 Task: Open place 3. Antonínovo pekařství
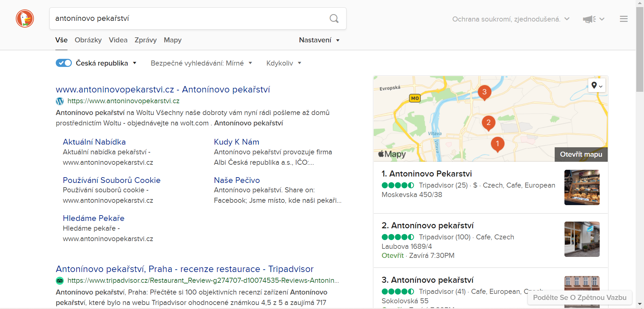click(x=428, y=280)
